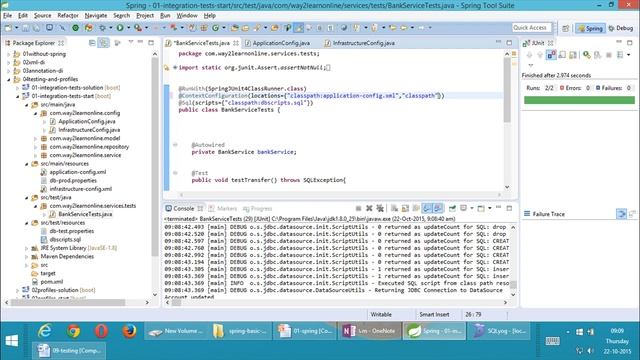Viewport: 640px width, 360px height.
Task: Expand the Maven Dependencies node
Action: pyautogui.click(x=27, y=257)
